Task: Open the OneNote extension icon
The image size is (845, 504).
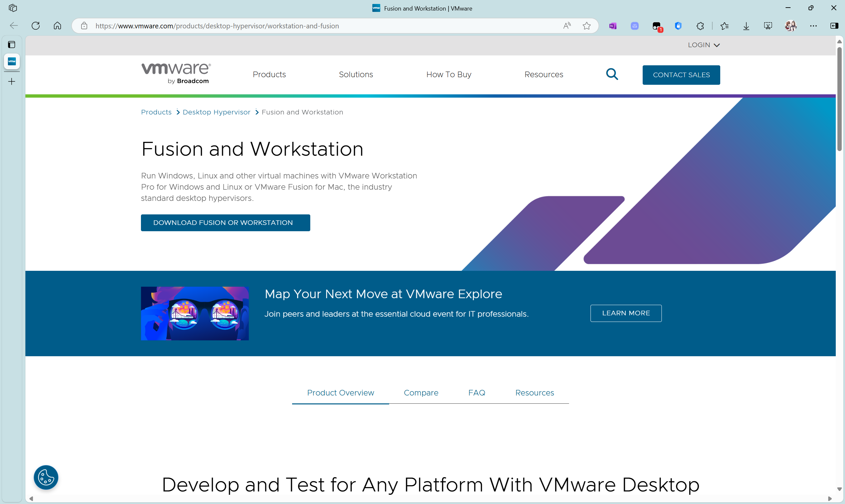Action: [x=613, y=26]
